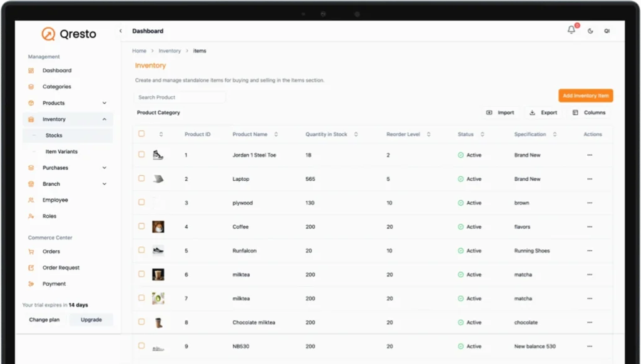Image resolution: width=641 pixels, height=364 pixels.
Task: Select checkbox for Jordan 1 Steel Toe row
Action: coord(141,154)
